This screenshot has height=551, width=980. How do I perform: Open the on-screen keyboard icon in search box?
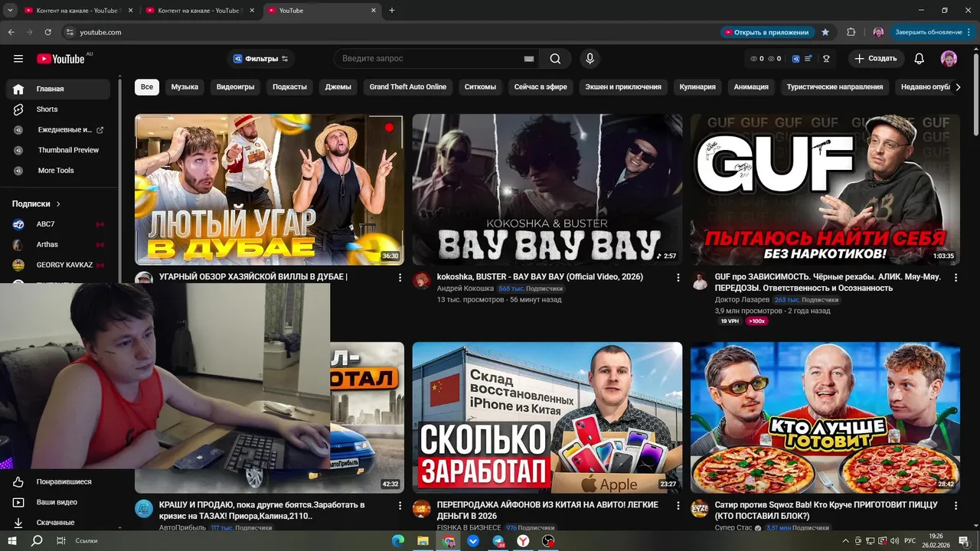(x=528, y=59)
